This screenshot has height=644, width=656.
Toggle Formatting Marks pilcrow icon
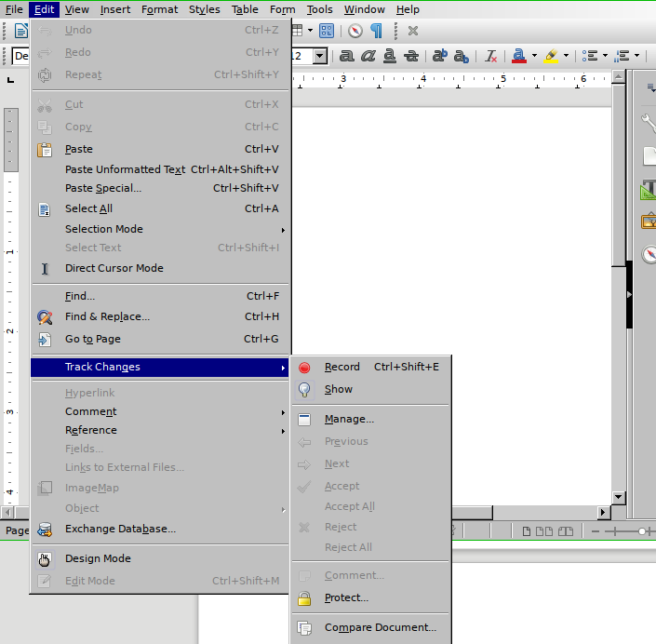(x=377, y=31)
